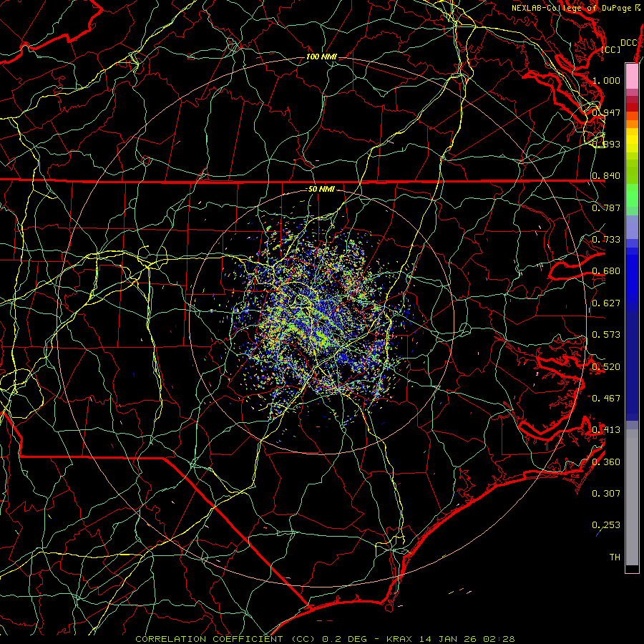The width and height of the screenshot is (644, 644).
Task: Click the 100 NMI range ring label
Action: tap(321, 57)
